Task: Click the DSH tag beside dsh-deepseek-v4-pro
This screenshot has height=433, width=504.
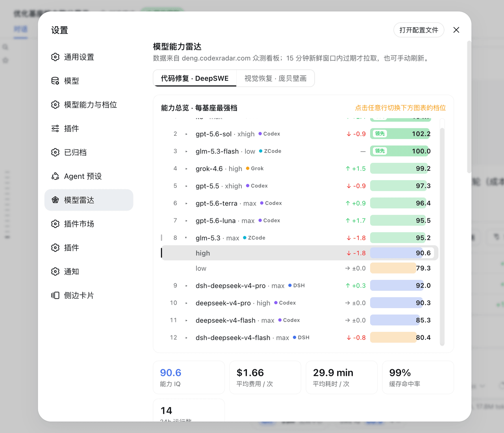Action: pyautogui.click(x=296, y=285)
